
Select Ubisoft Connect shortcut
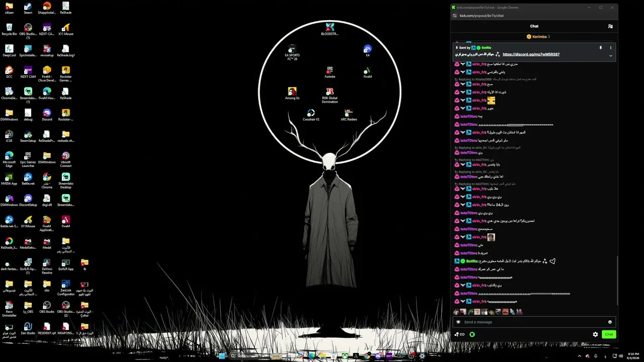[x=66, y=160]
